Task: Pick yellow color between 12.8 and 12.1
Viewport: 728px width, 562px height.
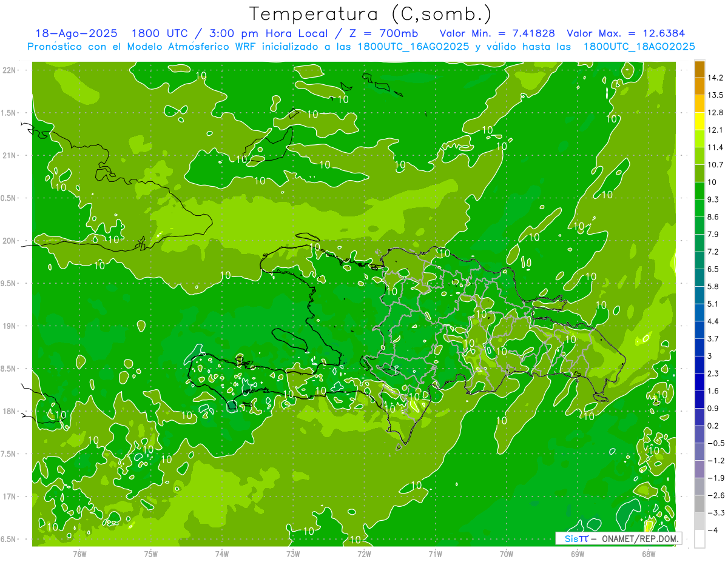Action: coord(699,121)
